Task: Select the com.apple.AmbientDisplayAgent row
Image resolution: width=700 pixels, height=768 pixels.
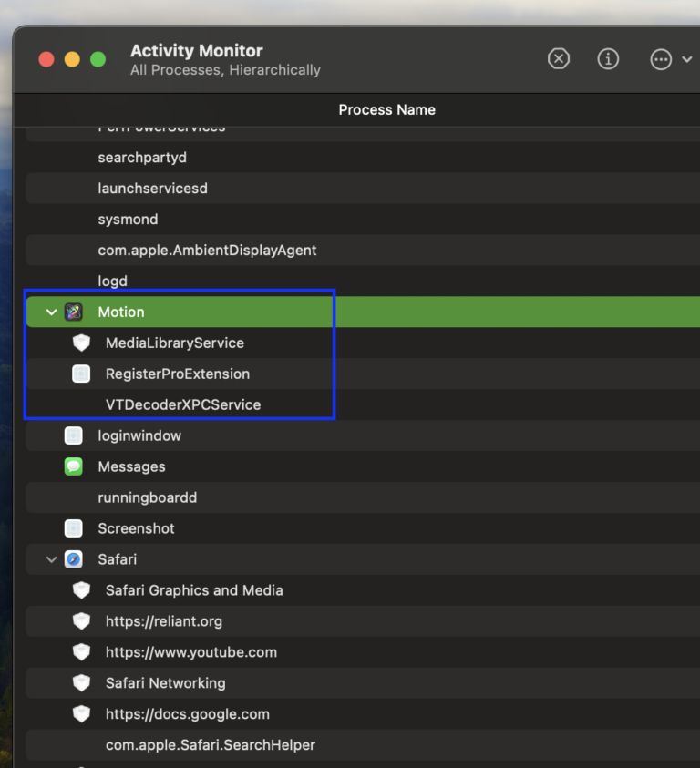Action: 207,250
